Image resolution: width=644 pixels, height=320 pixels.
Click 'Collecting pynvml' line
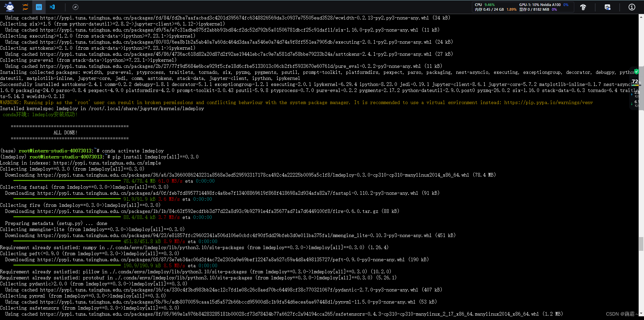click(83, 296)
